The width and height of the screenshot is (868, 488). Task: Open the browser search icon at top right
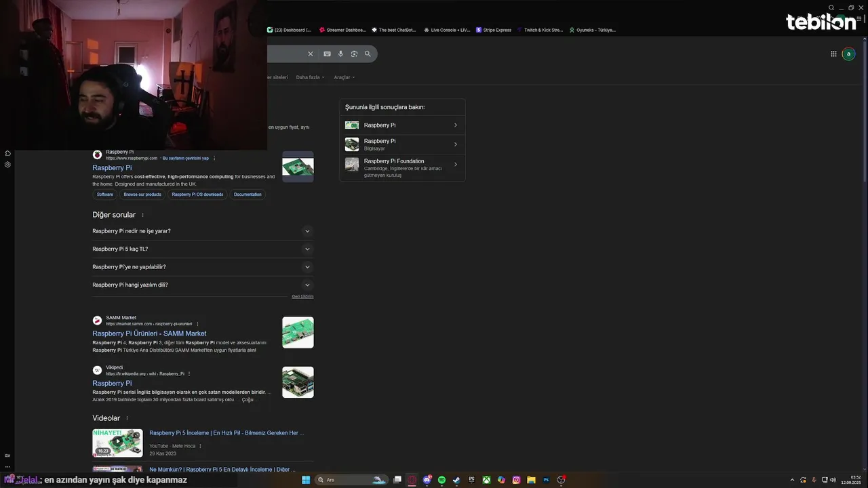click(831, 7)
